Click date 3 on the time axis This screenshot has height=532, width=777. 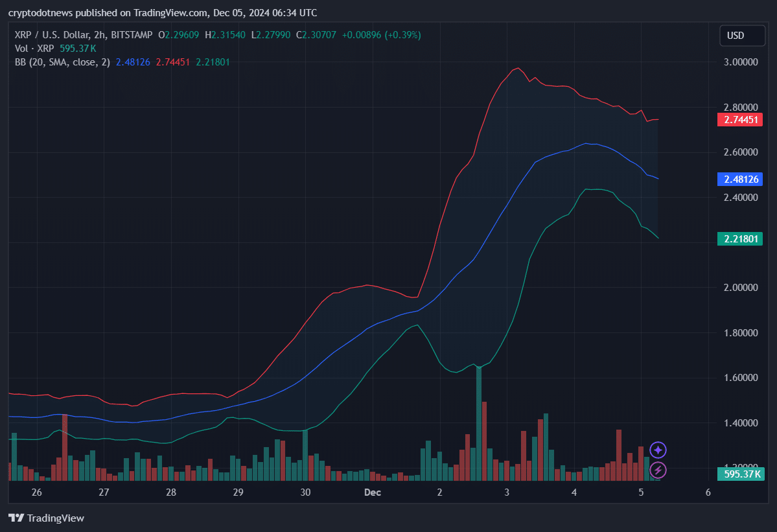click(507, 492)
